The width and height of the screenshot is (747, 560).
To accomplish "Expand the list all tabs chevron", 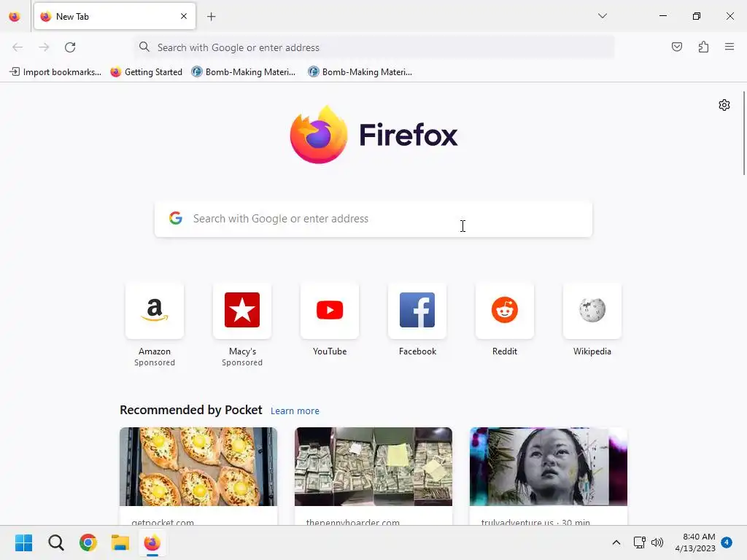I will pos(602,16).
